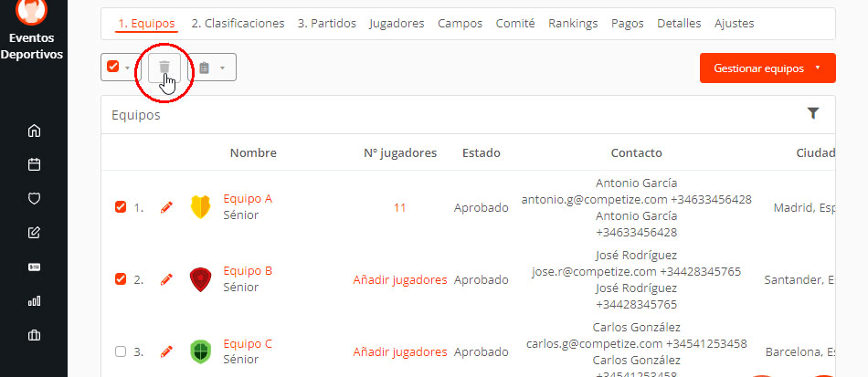Switch to Campos tab
868x377 pixels.
tap(460, 23)
